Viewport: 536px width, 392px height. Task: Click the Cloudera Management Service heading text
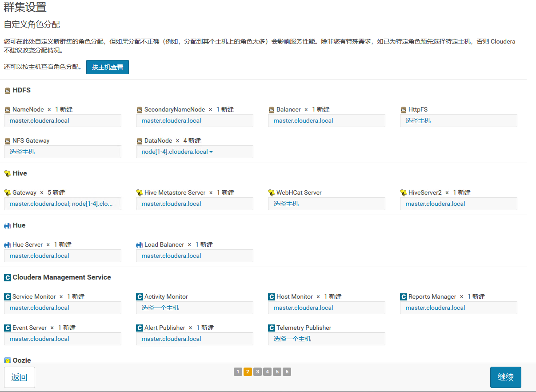click(x=62, y=277)
